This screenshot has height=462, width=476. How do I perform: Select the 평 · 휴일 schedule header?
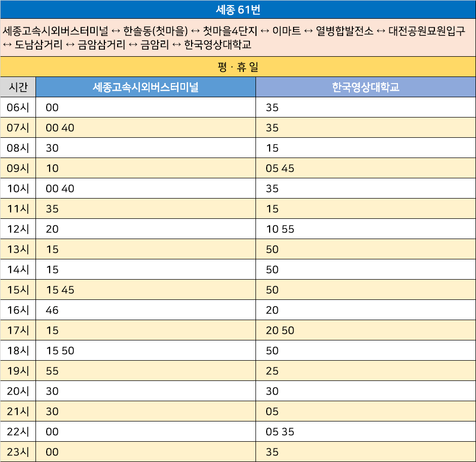[x=238, y=67]
